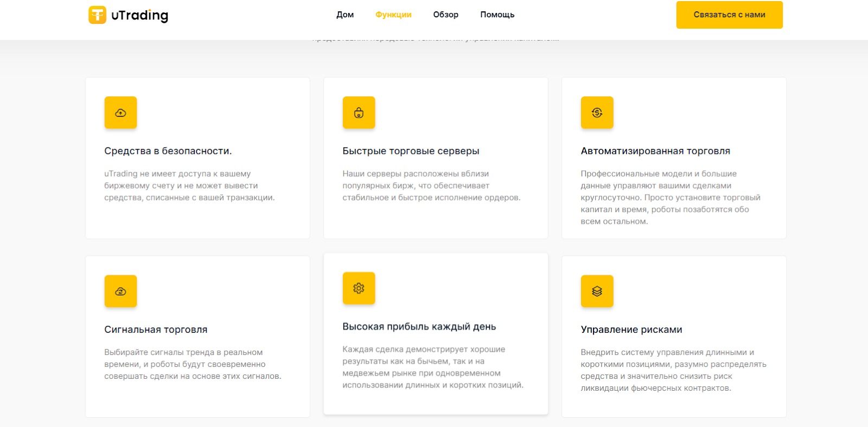Open the Помощь navigation link
Viewport: 868px width, 427px height.
497,15
